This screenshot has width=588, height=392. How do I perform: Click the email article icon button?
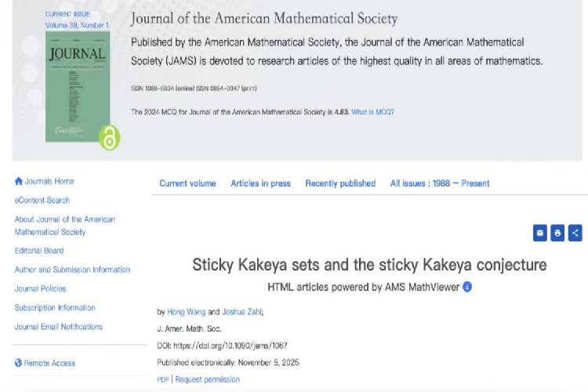click(x=540, y=233)
